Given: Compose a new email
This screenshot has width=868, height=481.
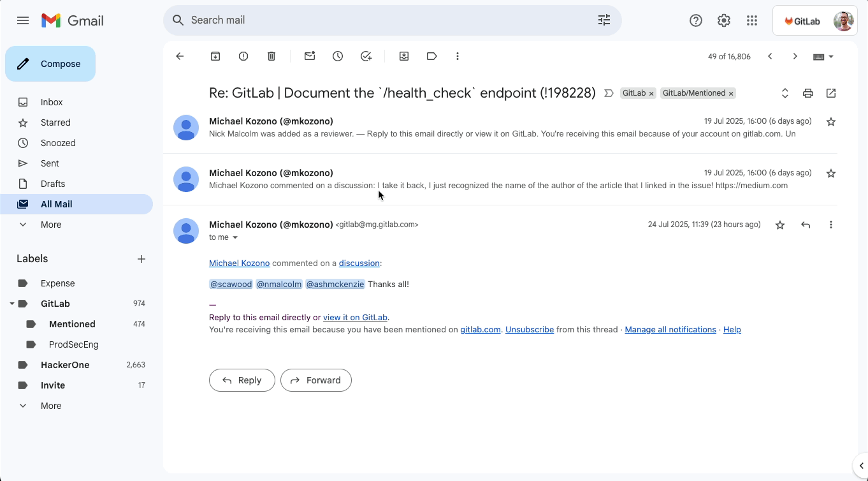Looking at the screenshot, I should pyautogui.click(x=50, y=64).
